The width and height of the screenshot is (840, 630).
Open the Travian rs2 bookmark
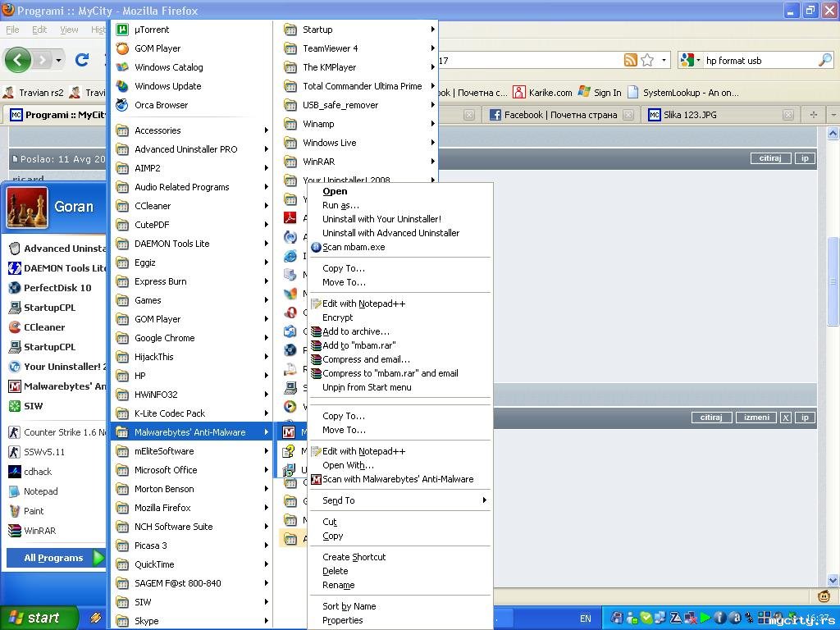pyautogui.click(x=33, y=93)
